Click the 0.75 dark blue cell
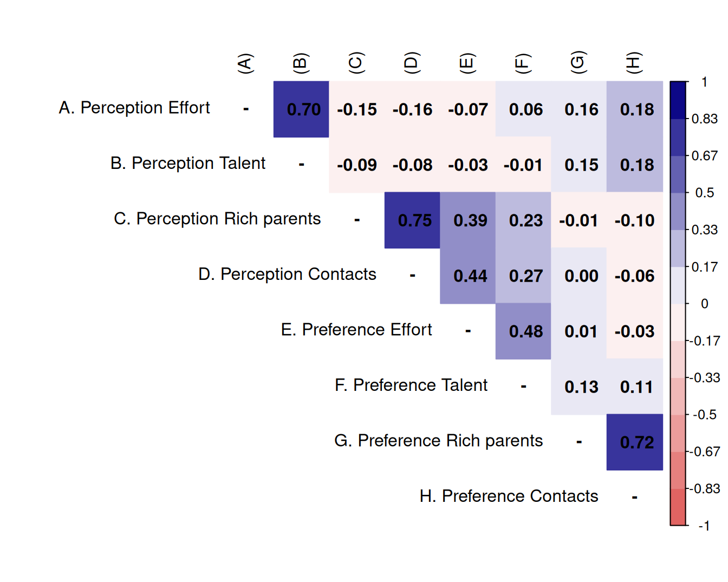Image resolution: width=728 pixels, height=582 pixels. tap(412, 220)
